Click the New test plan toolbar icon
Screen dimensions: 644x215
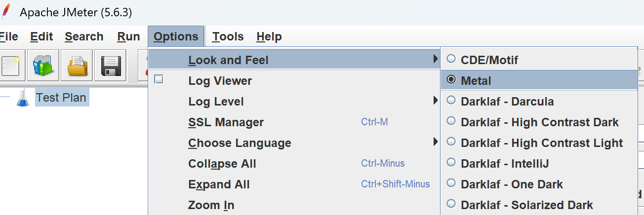coord(10,65)
